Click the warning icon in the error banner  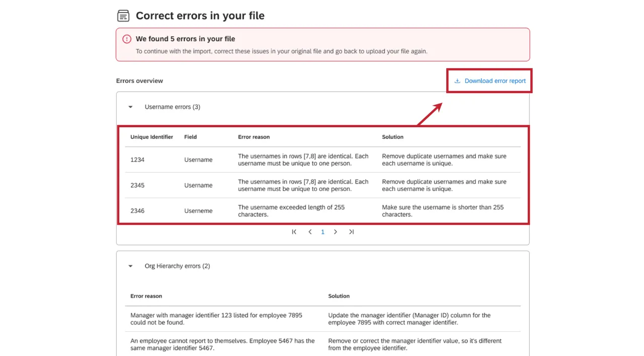(126, 39)
